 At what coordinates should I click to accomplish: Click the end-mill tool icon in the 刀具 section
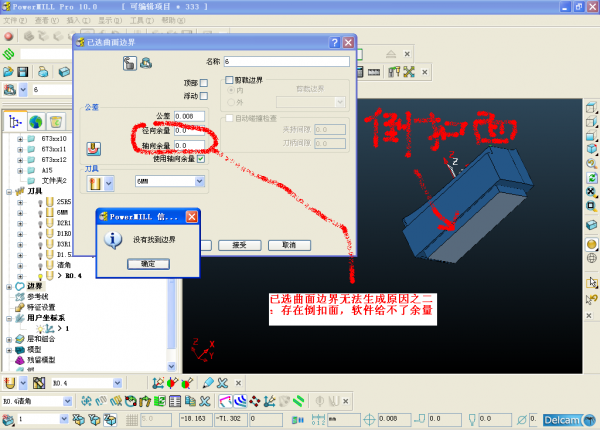[95, 183]
